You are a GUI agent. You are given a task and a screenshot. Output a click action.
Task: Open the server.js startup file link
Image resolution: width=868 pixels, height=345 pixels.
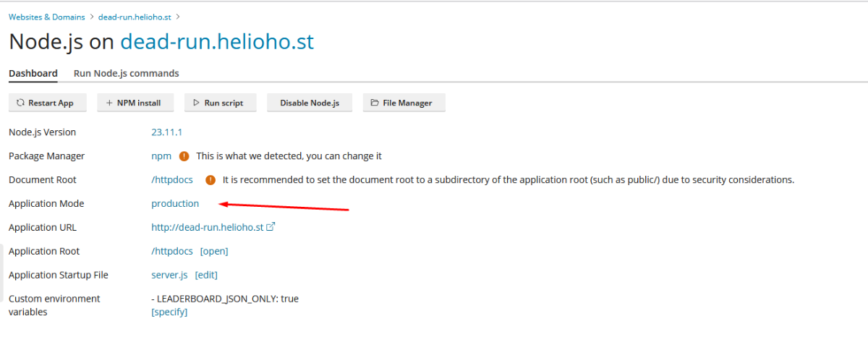tap(169, 275)
